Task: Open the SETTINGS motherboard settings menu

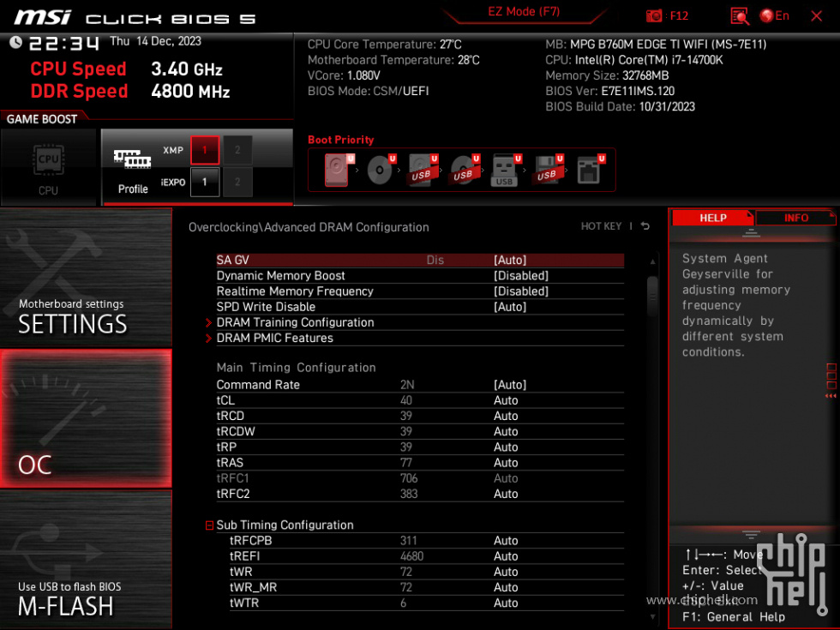Action: [x=86, y=278]
